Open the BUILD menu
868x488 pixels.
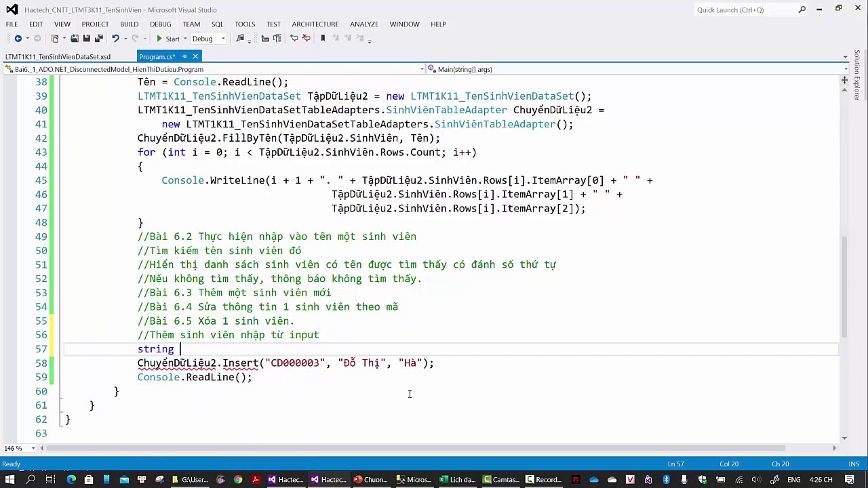click(x=129, y=24)
